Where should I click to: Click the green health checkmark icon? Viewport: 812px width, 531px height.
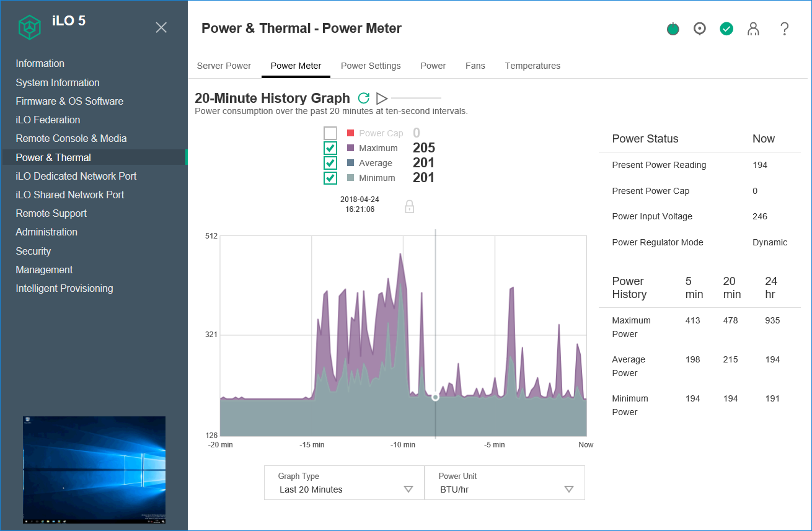tap(726, 29)
